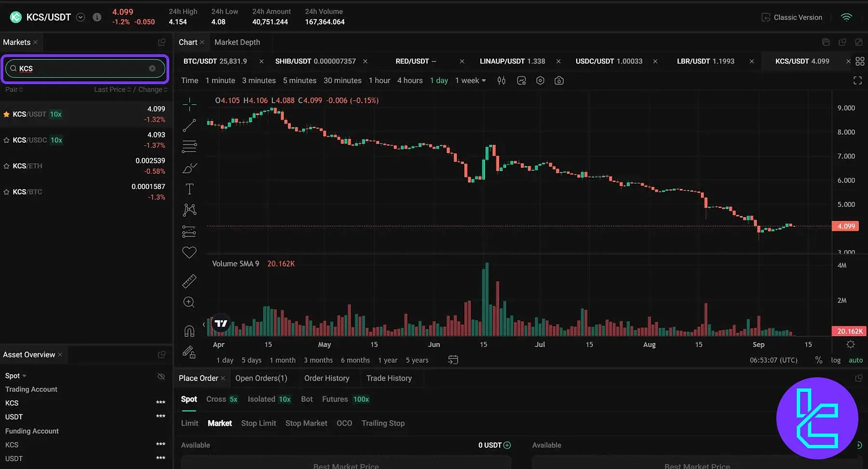Open the Order History tab
Viewport: 868px width, 469px height.
pyautogui.click(x=326, y=378)
